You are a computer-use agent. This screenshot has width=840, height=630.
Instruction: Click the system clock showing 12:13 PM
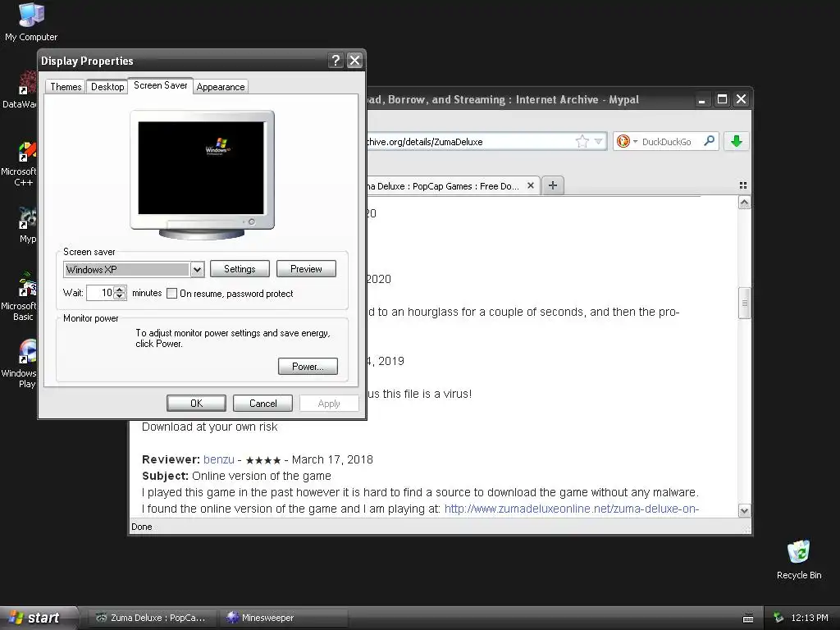810,618
